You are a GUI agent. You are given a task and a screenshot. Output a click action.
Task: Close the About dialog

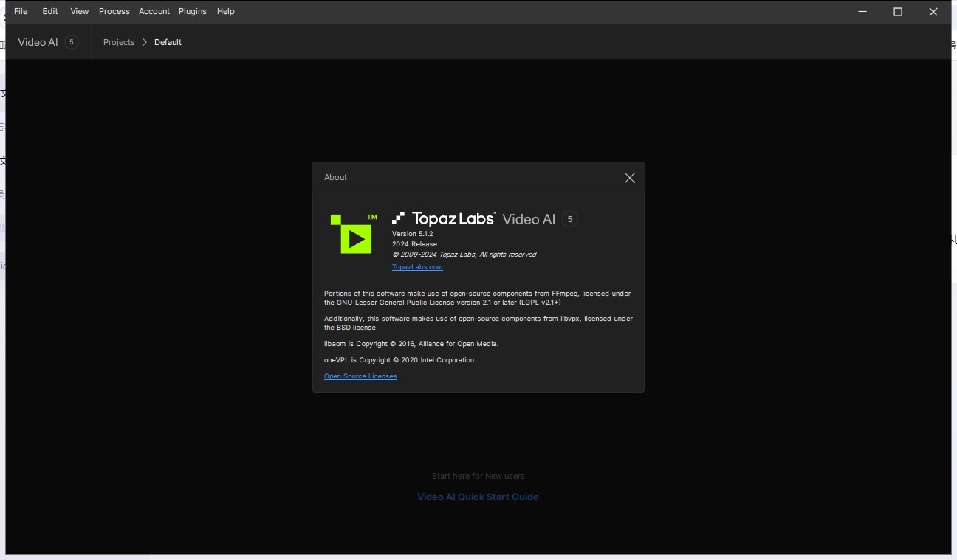pyautogui.click(x=630, y=178)
